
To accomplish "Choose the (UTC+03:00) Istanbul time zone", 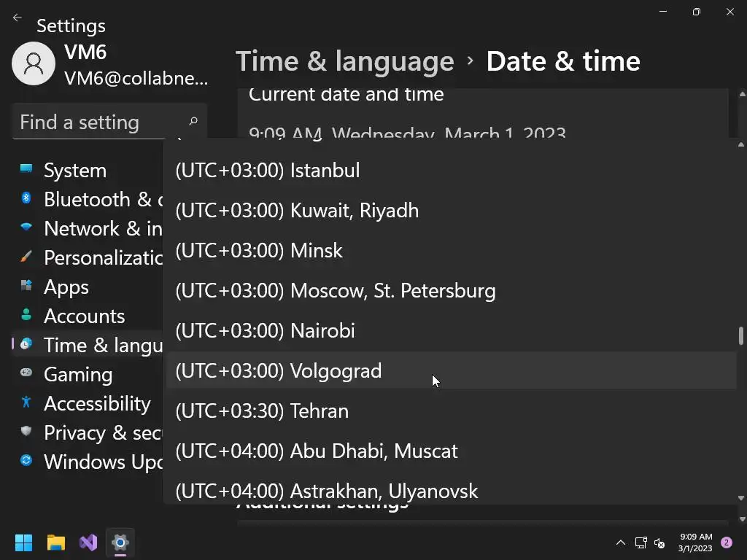I will click(267, 171).
